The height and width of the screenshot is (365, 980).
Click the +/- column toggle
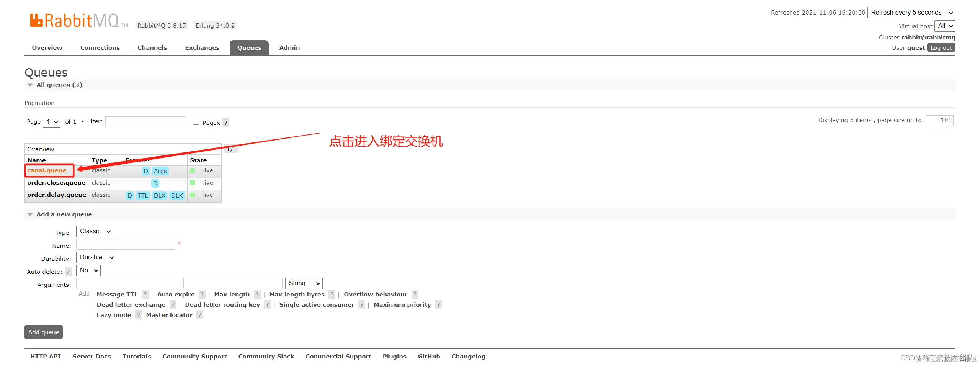pos(231,149)
